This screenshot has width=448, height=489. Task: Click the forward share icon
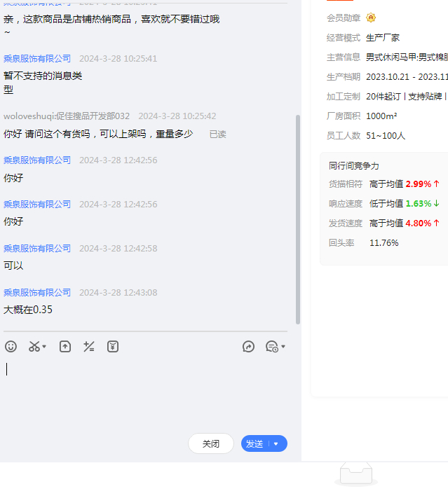pos(248,347)
